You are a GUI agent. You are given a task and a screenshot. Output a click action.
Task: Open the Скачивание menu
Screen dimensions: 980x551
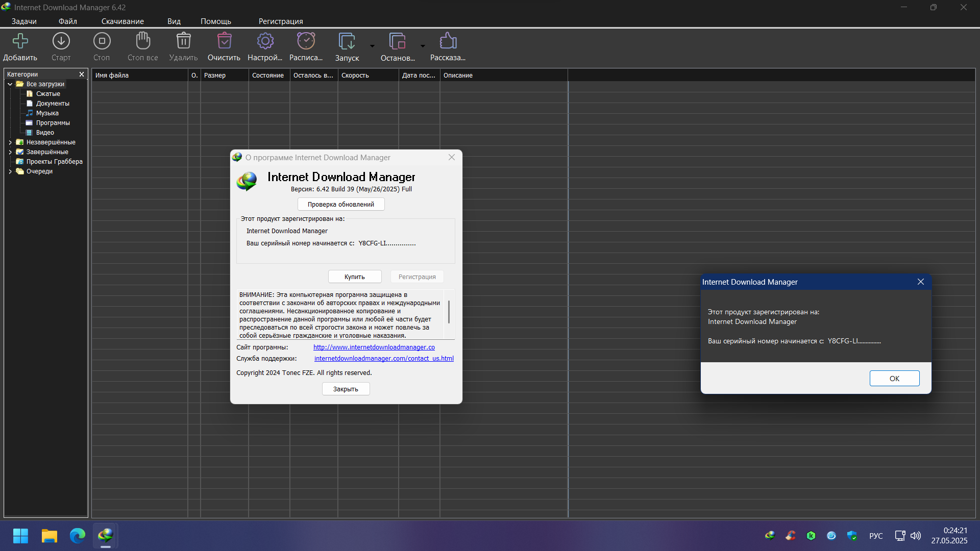tap(122, 21)
